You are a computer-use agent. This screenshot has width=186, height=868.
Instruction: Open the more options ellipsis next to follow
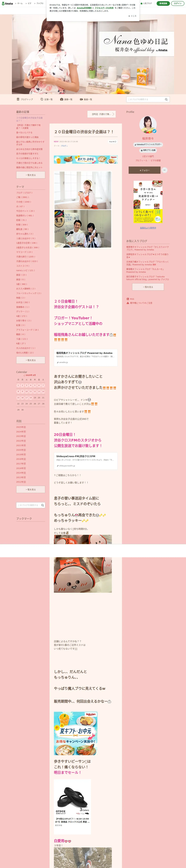click(x=164, y=170)
